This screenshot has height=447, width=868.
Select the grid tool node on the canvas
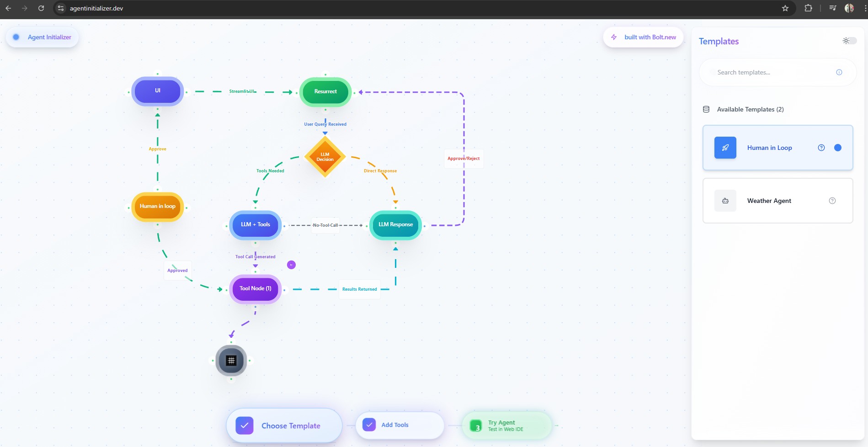231,360
